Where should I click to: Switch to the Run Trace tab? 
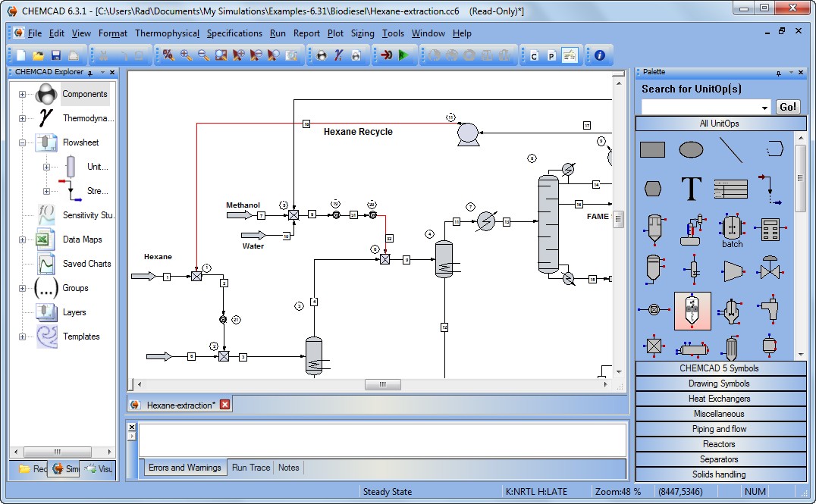pyautogui.click(x=251, y=468)
